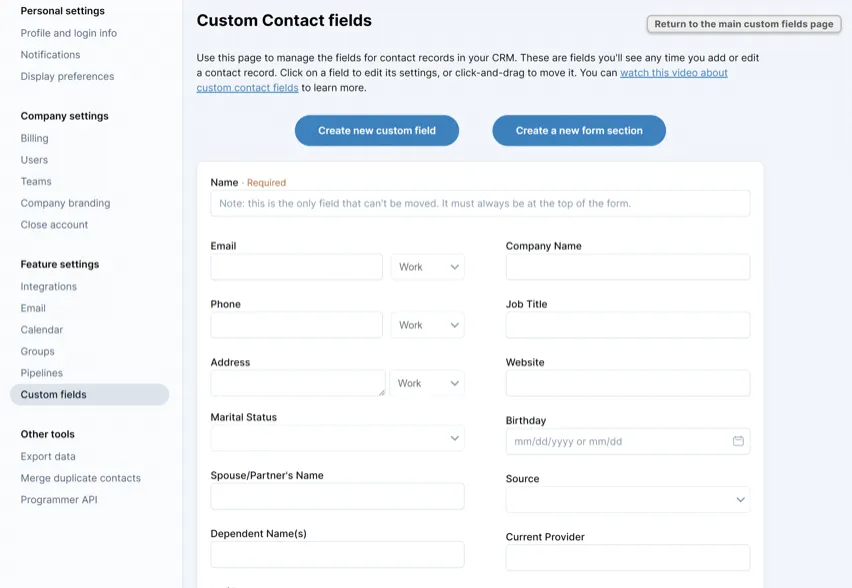Open the Work dropdown next to Email
The height and width of the screenshot is (588, 852).
[x=427, y=266]
